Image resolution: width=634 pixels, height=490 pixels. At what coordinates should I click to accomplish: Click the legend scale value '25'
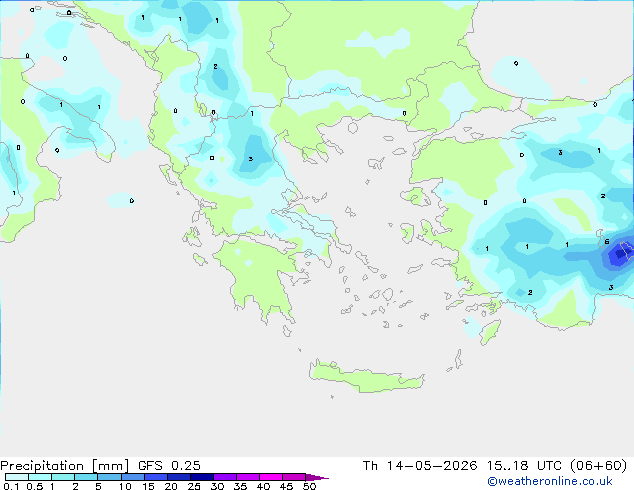[x=194, y=486]
